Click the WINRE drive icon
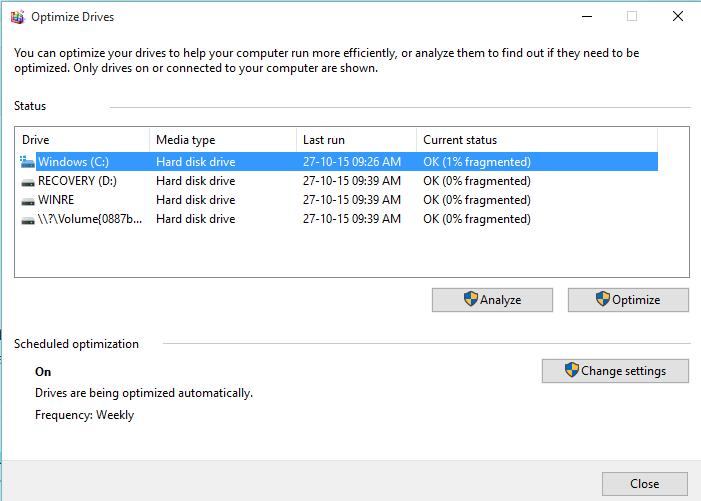 [28, 201]
